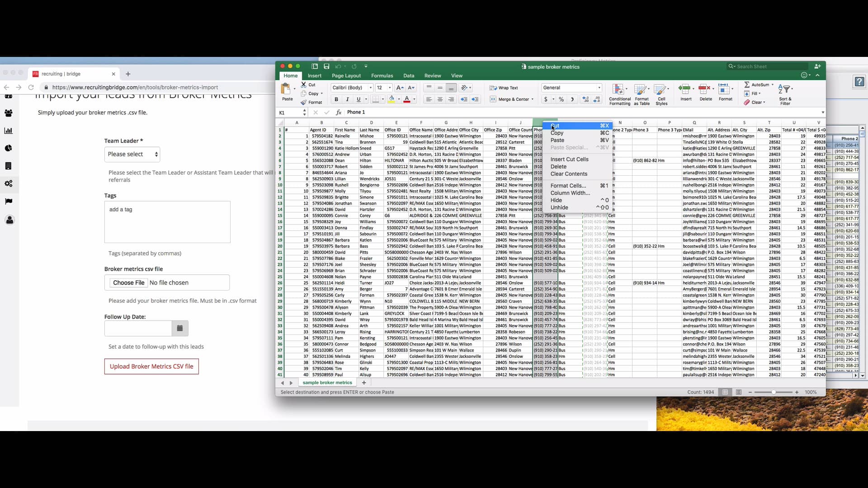Open the pie chart icon in recruiting sidebar
The height and width of the screenshot is (488, 868).
click(9, 148)
